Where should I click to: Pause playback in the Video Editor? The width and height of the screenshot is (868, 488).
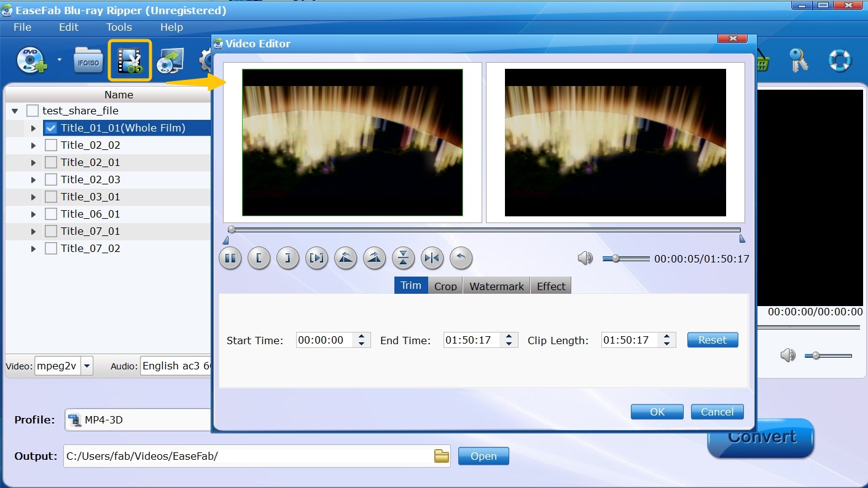point(230,258)
